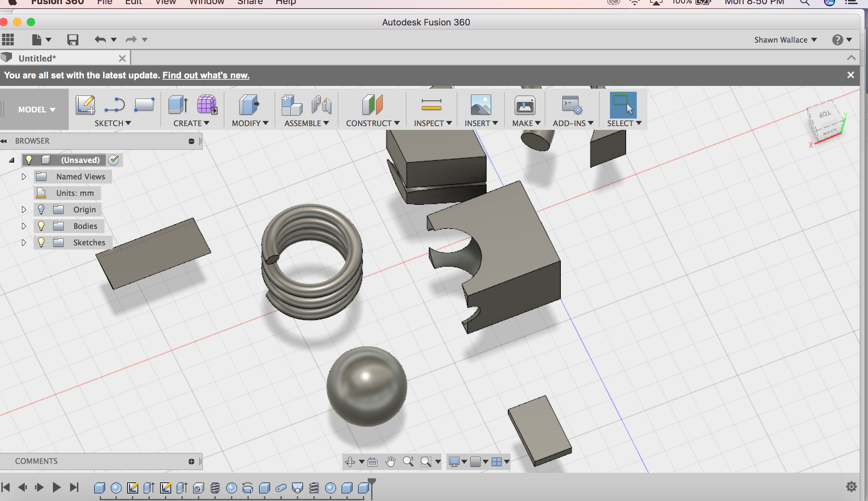Click the Display Settings monitor icon
Image resolution: width=868 pixels, height=501 pixels.
click(x=454, y=461)
